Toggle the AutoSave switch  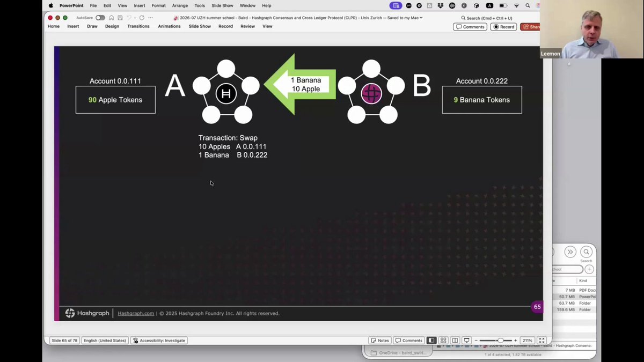100,18
